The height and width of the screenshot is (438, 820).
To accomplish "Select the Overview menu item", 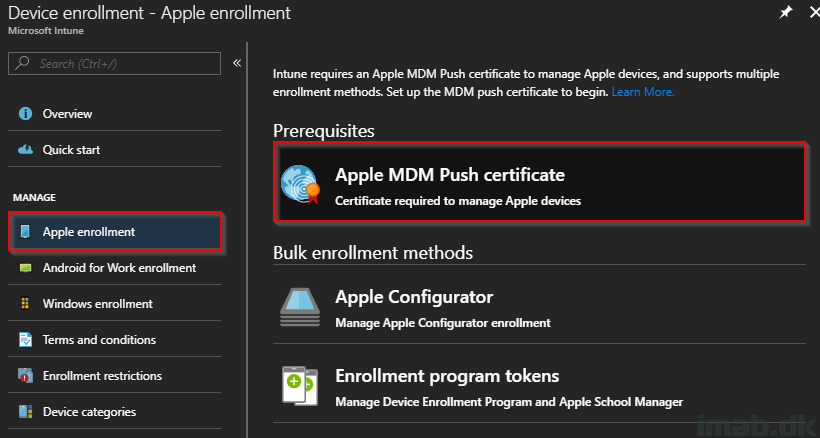I will (x=115, y=113).
